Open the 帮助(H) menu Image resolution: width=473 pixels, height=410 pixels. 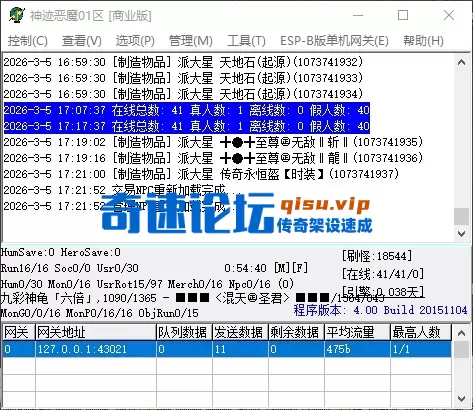click(x=423, y=41)
